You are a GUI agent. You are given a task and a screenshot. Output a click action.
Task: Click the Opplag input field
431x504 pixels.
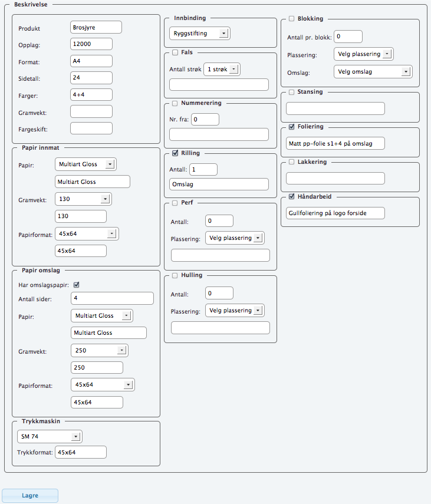91,44
